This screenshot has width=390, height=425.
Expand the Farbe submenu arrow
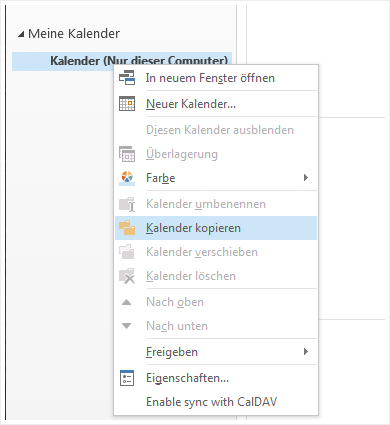[x=306, y=178]
